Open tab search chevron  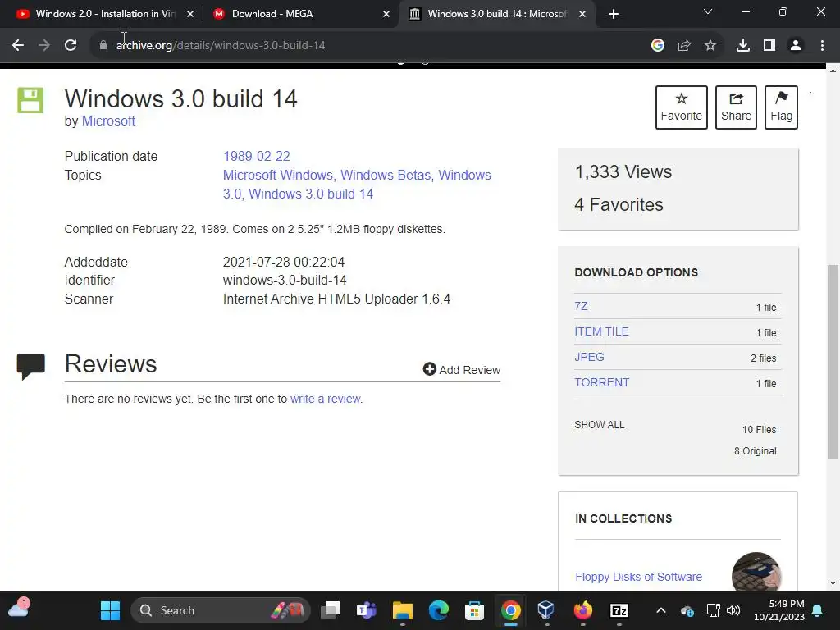708,11
